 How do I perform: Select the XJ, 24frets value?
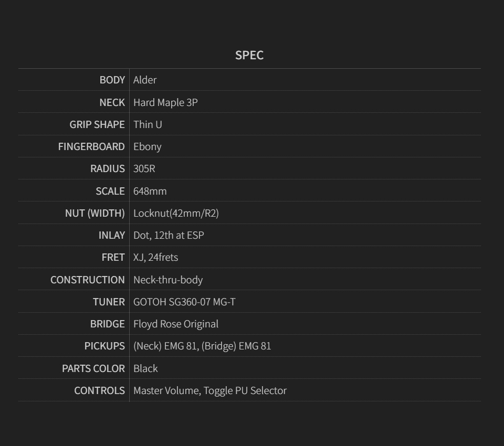click(155, 258)
